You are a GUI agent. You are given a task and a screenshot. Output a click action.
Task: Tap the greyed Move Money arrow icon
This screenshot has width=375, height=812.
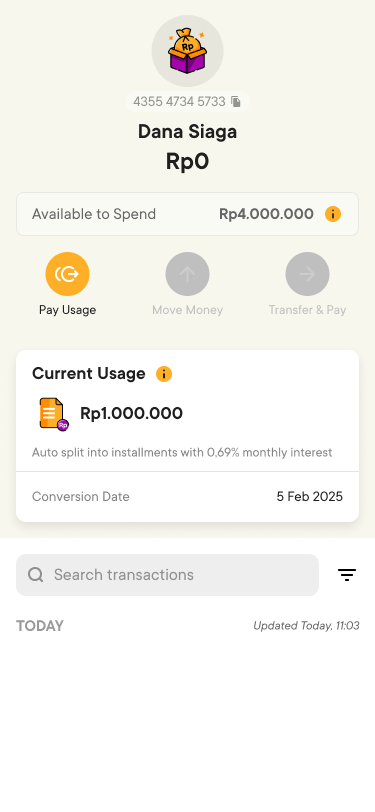(188, 274)
